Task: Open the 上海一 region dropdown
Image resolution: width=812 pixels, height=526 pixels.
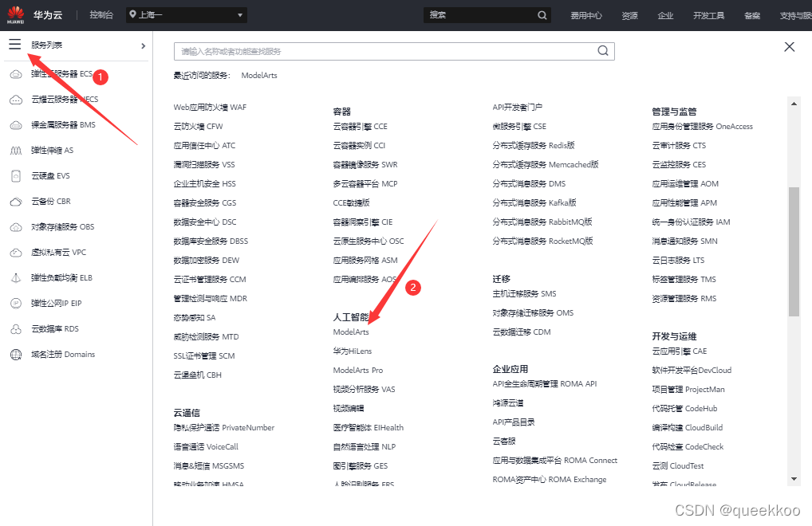Action: point(187,15)
